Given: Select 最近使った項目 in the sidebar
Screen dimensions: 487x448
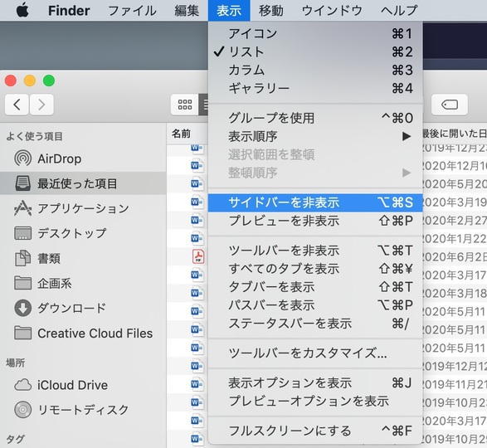Looking at the screenshot, I should (x=83, y=183).
